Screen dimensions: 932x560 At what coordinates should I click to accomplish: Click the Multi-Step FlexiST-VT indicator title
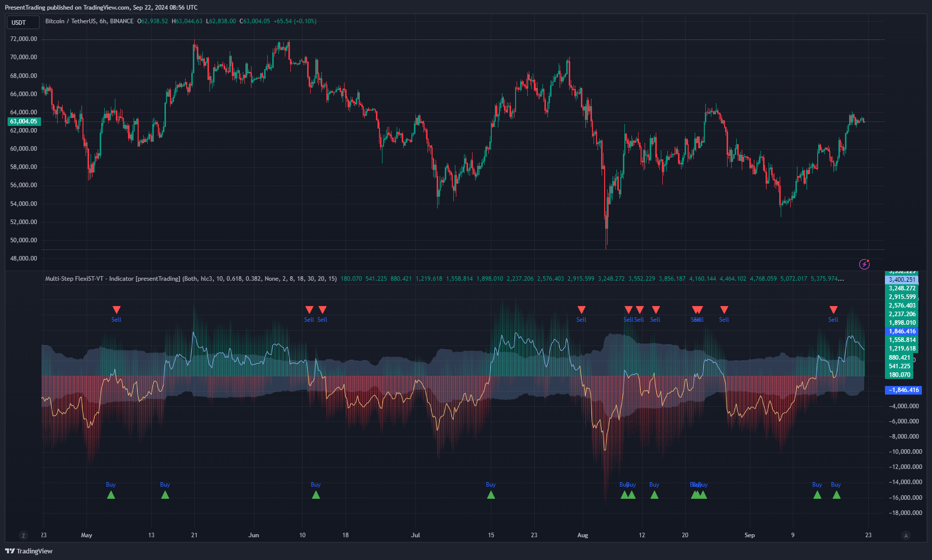click(x=191, y=279)
